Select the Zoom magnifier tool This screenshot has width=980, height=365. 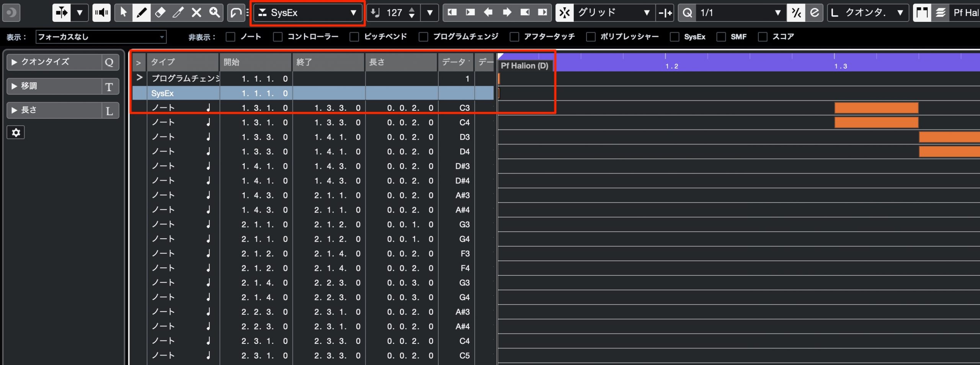214,13
